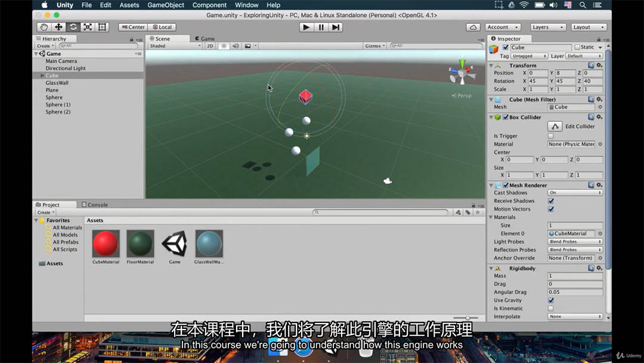This screenshot has height=363, width=644.
Task: Click the Pause button
Action: [321, 27]
